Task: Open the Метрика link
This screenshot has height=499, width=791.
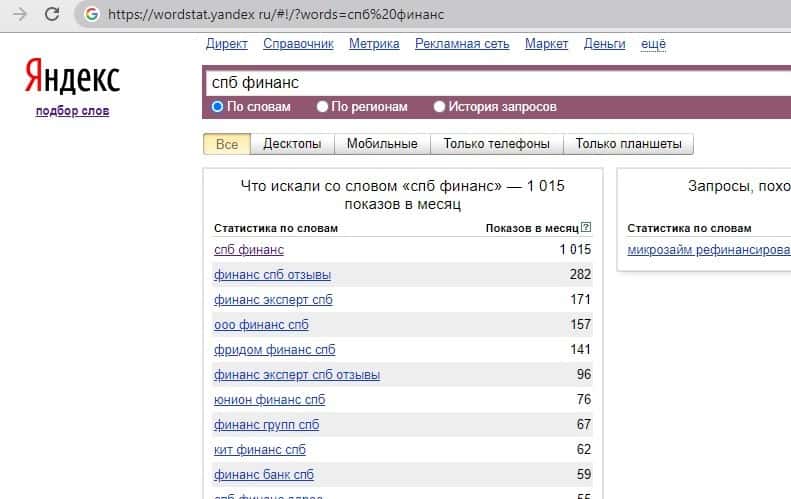Action: [x=374, y=44]
